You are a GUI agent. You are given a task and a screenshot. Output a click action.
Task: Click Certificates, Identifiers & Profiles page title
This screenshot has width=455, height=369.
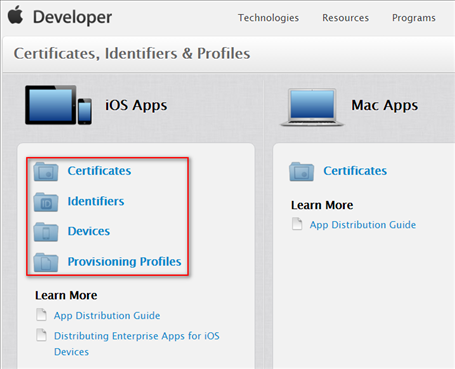tap(132, 53)
